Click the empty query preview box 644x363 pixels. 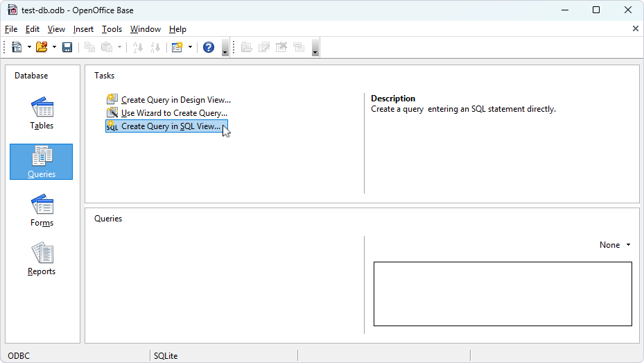click(503, 294)
